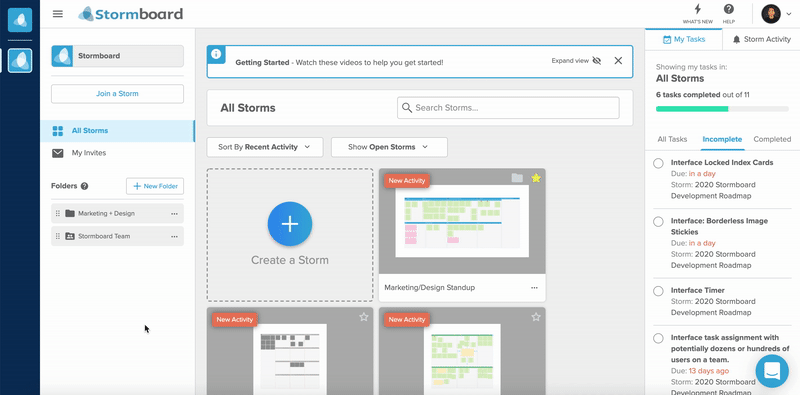
Task: Click the top team icon in dark sidebar
Action: (20, 20)
